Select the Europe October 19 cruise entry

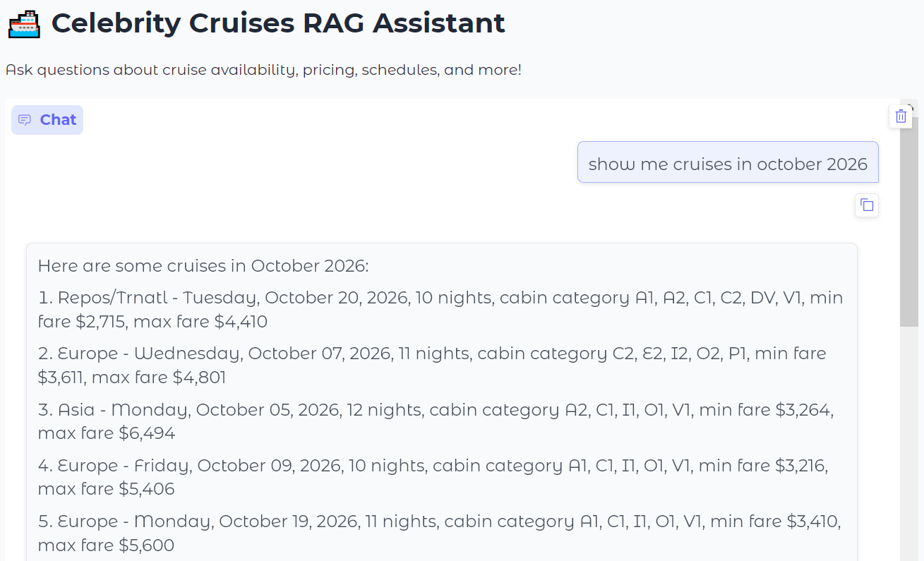[439, 533]
